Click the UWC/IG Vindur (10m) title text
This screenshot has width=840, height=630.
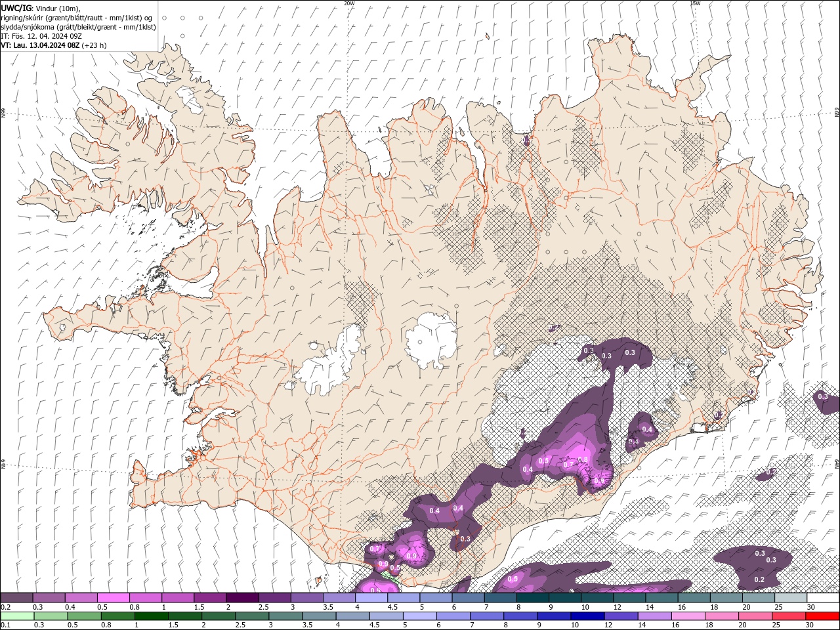(41, 8)
